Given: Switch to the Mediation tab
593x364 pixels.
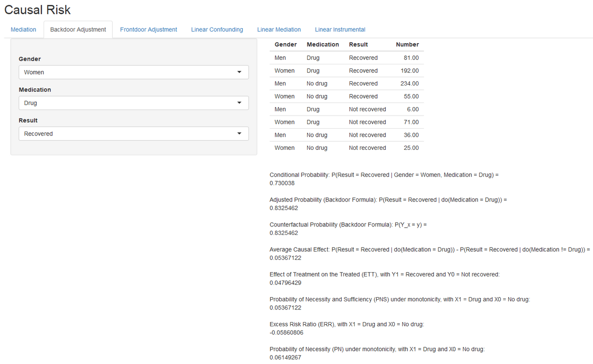Looking at the screenshot, I should 23,30.
